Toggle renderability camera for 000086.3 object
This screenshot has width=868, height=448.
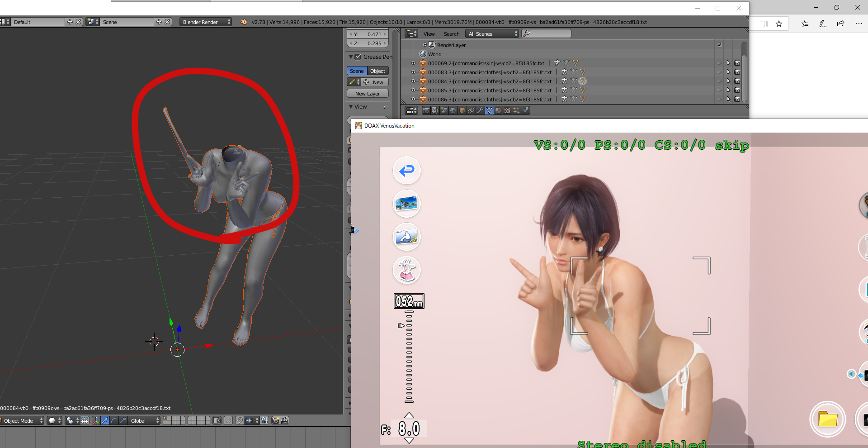pos(737,99)
